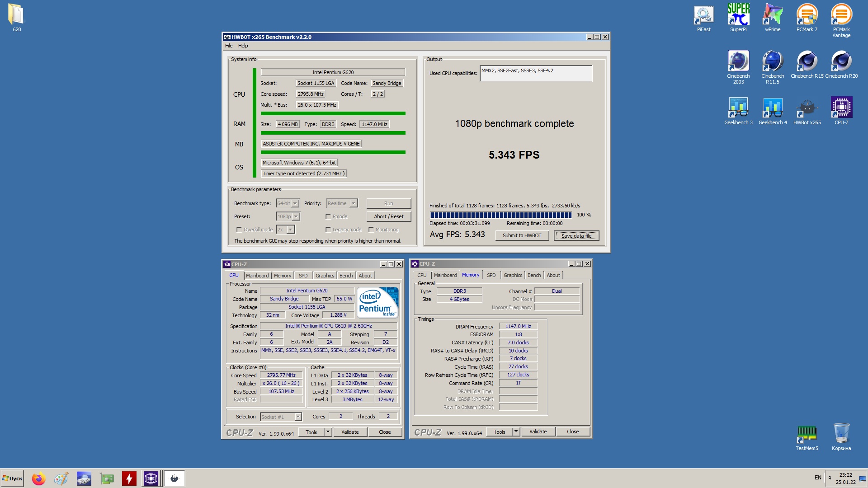Open Cinebench R20 desktop icon
Image resolution: width=868 pixels, height=488 pixels.
click(x=841, y=64)
